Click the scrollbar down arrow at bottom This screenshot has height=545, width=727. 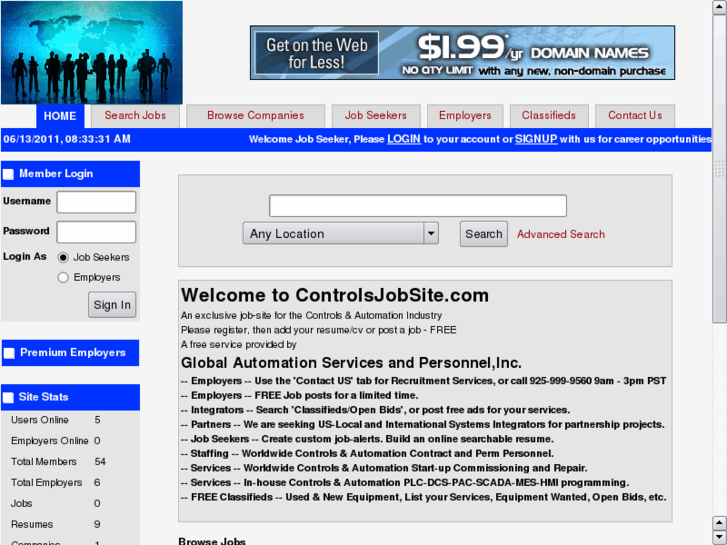720,537
